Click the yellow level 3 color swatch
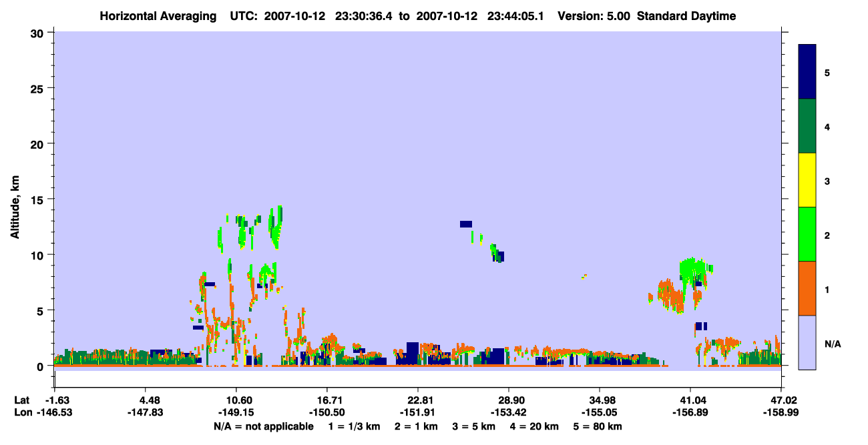The height and width of the screenshot is (445, 868). [807, 180]
